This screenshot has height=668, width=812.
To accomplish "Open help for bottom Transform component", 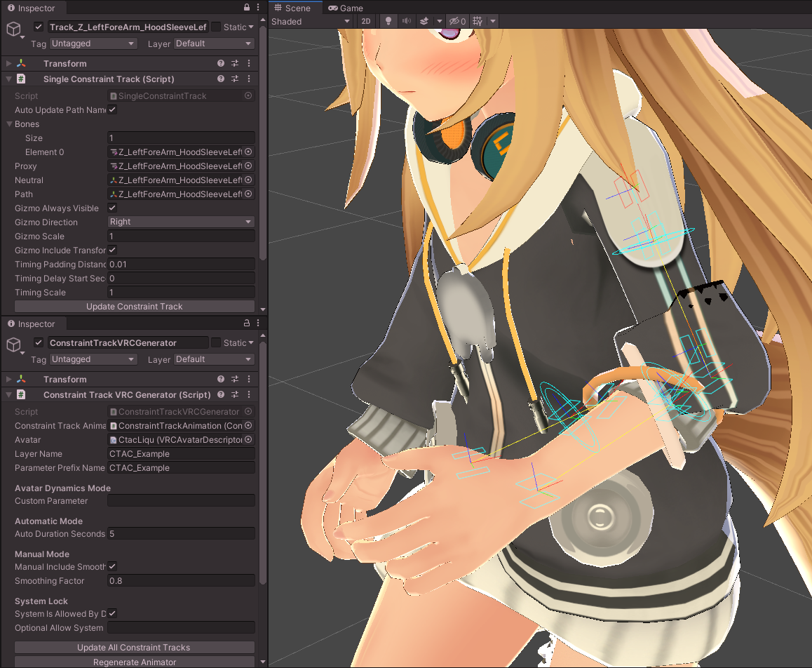I will coord(221,379).
